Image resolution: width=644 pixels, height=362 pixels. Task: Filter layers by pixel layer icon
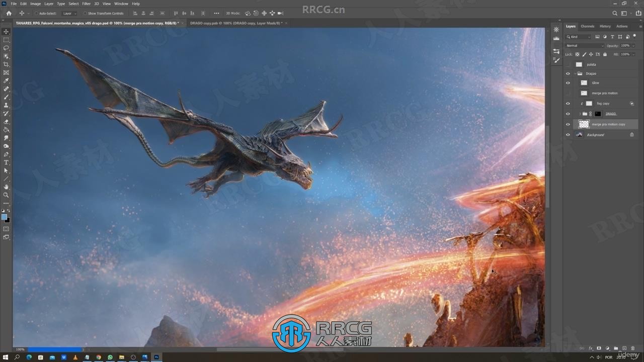coord(598,37)
